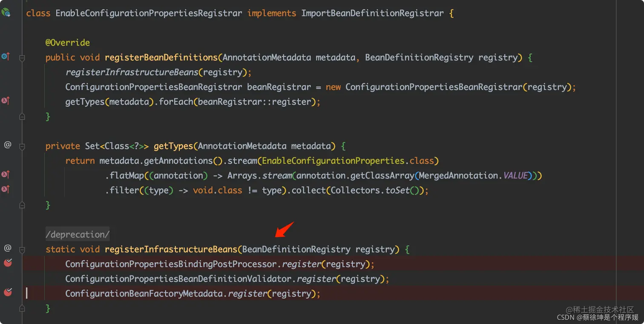Click the beanRegistrar variable declaration name
The height and width of the screenshot is (324, 644).
(279, 87)
